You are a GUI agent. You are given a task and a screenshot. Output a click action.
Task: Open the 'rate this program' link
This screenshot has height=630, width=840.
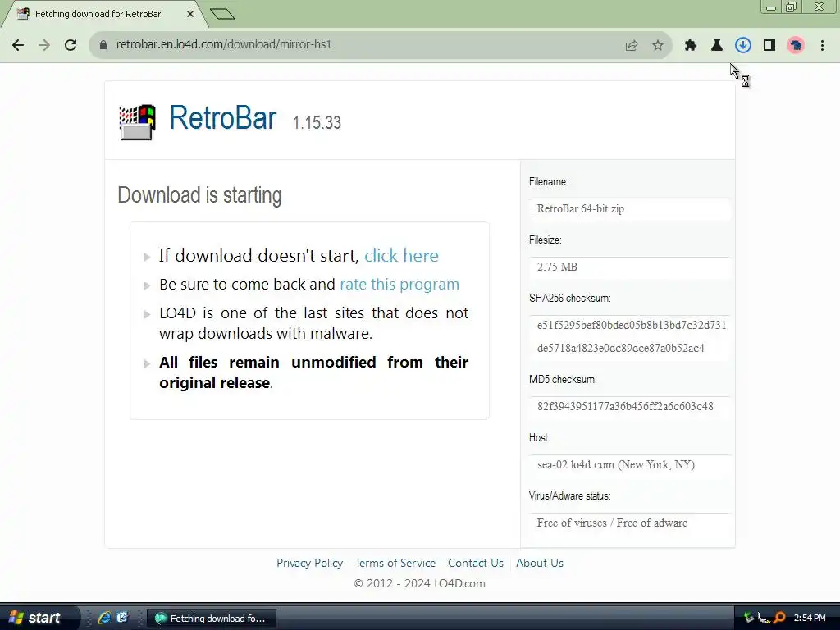point(399,284)
